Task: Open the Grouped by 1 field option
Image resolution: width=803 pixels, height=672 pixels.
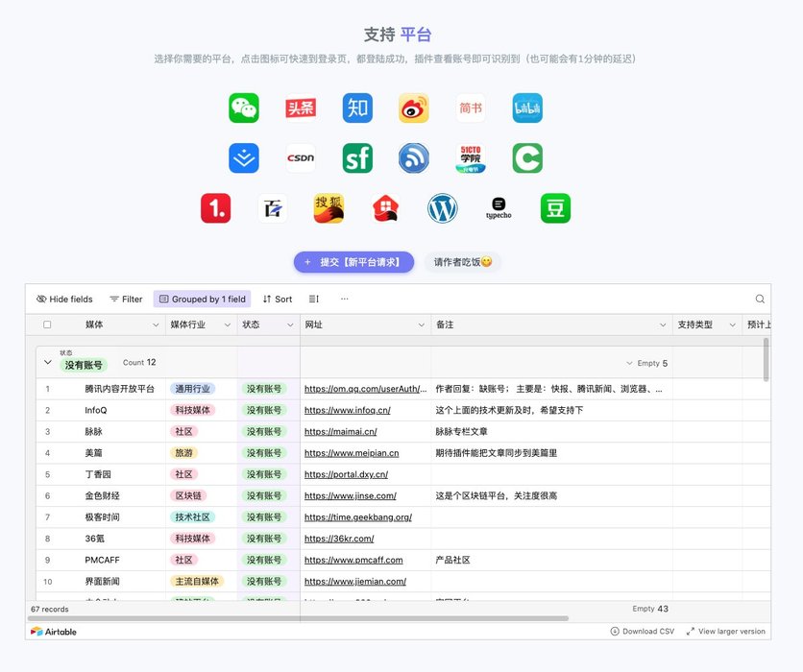Action: coord(203,300)
